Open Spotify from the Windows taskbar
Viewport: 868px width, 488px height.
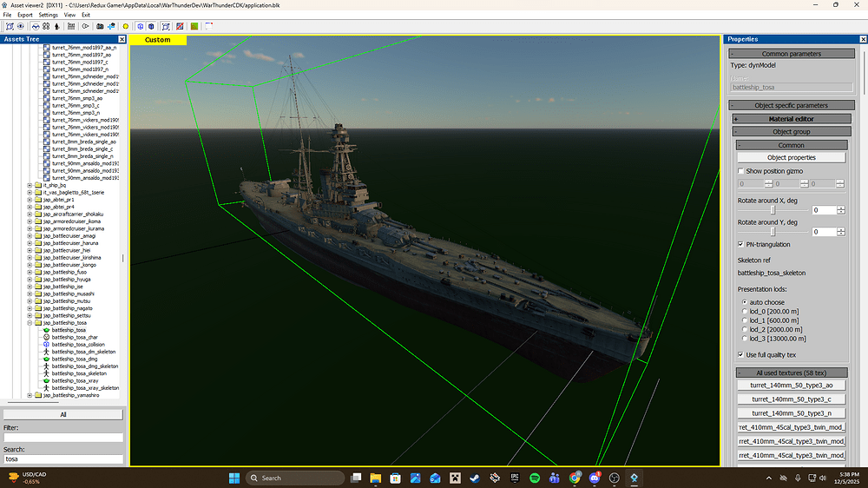click(535, 478)
